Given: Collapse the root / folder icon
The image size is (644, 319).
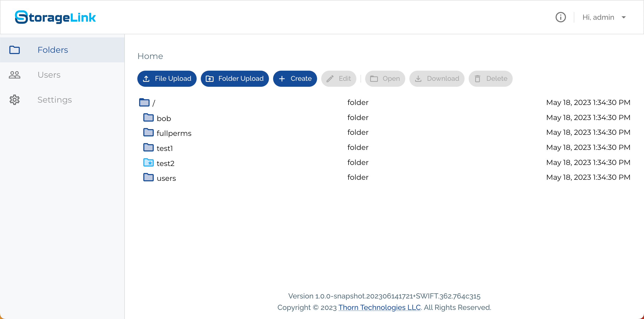Looking at the screenshot, I should [144, 102].
